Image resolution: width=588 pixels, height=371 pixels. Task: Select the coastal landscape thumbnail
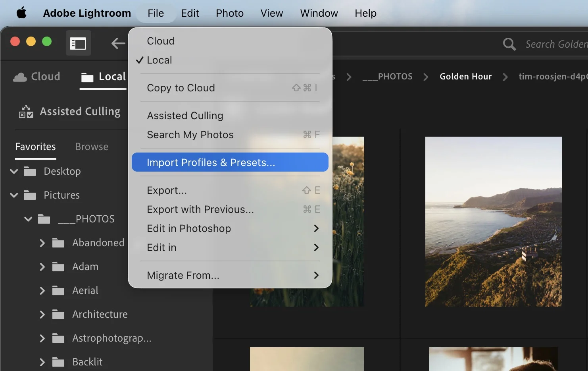[493, 221]
